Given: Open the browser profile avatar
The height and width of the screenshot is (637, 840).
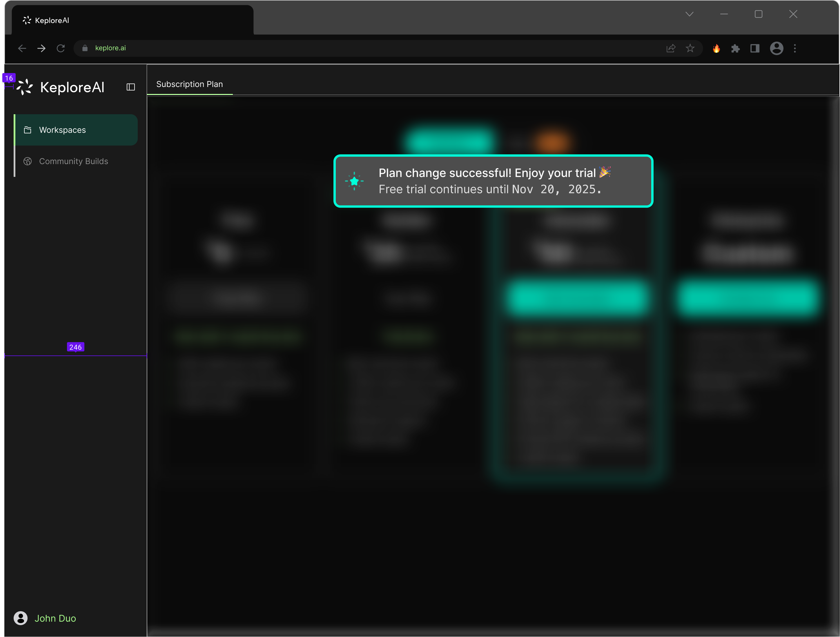Looking at the screenshot, I should [776, 48].
